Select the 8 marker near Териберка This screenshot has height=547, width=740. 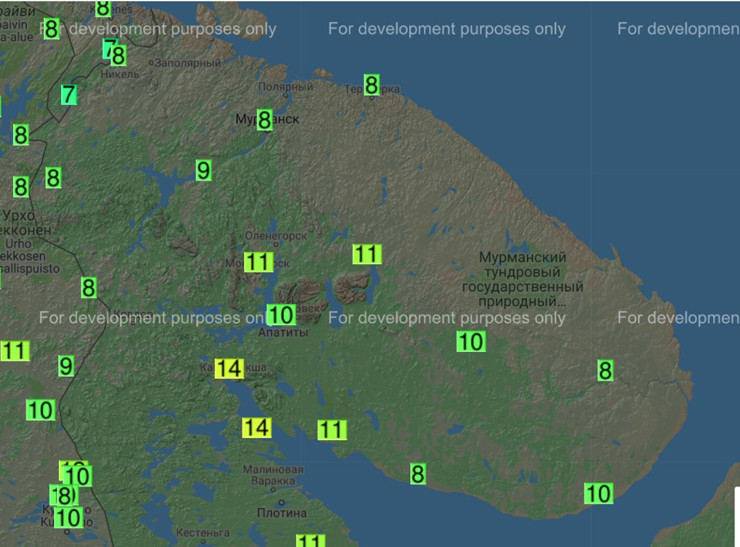371,86
